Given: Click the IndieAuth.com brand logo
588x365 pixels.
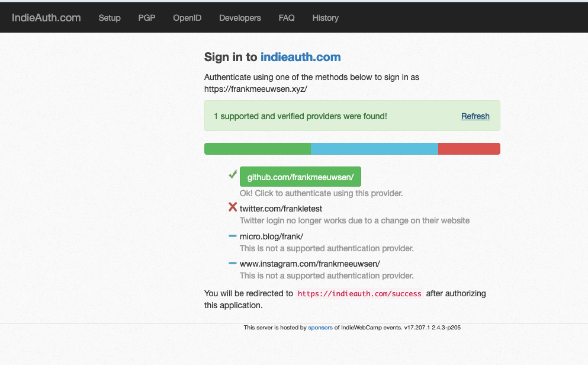Looking at the screenshot, I should pyautogui.click(x=46, y=18).
